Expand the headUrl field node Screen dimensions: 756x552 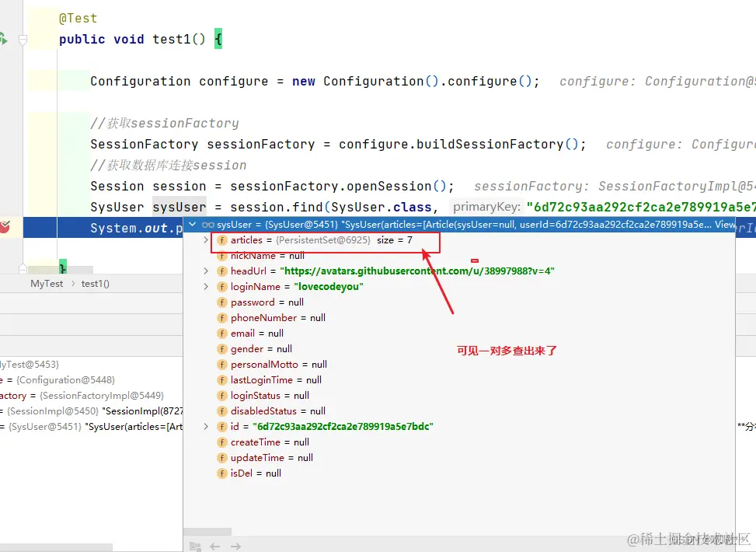206,271
